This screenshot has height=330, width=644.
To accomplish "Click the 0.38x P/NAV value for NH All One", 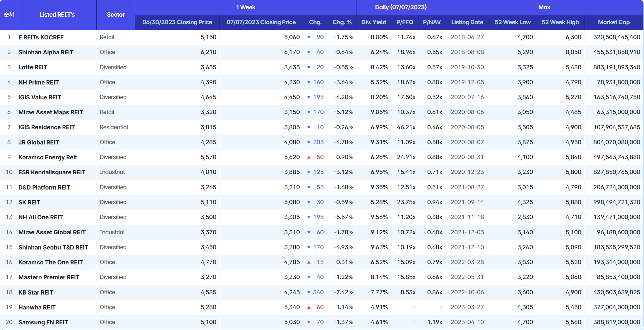I will tap(435, 217).
